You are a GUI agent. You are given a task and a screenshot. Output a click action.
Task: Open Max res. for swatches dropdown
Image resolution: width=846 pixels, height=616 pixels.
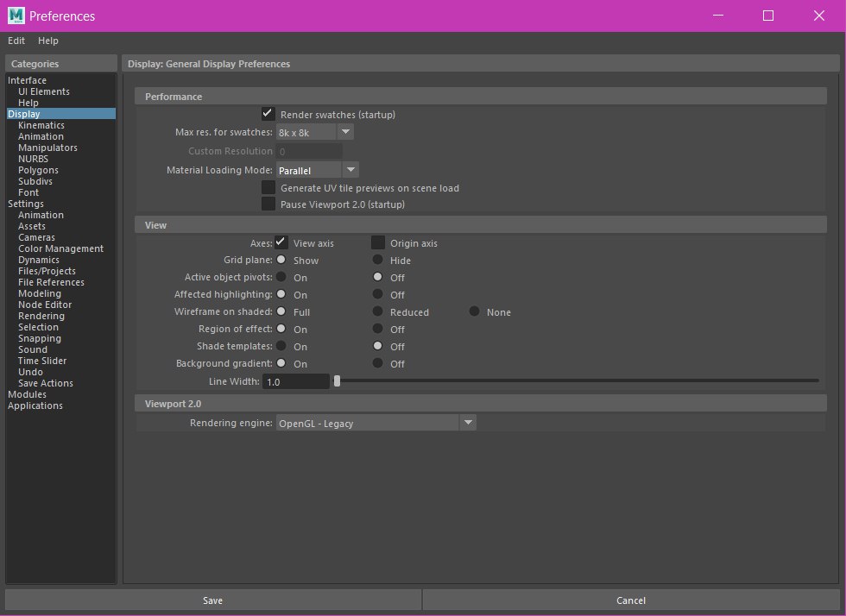[315, 132]
